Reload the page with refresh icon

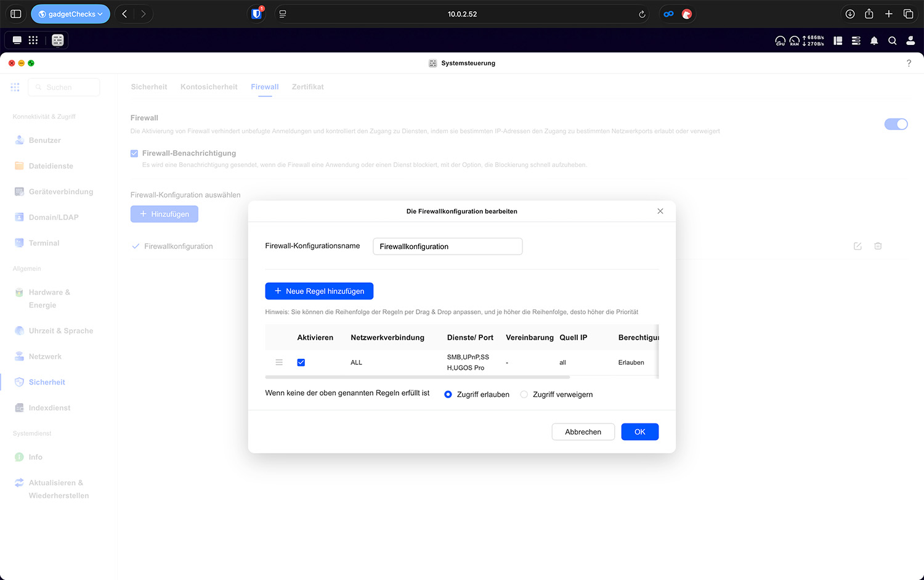tap(642, 14)
